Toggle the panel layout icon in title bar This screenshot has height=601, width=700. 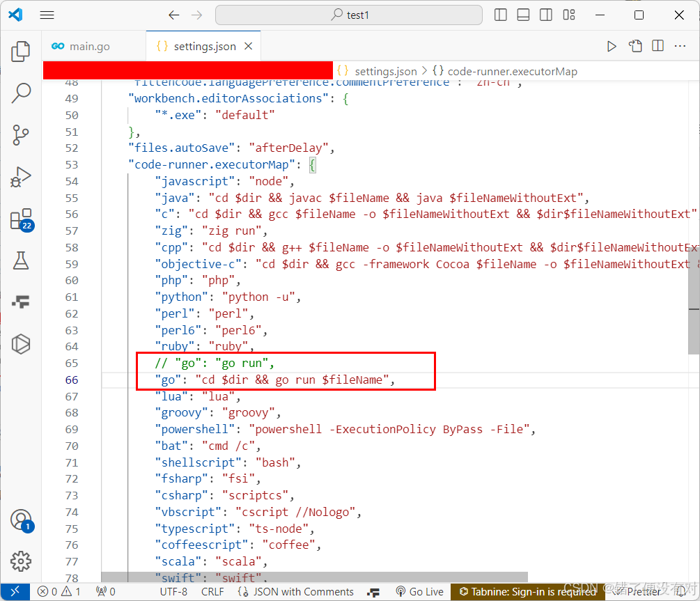coord(523,14)
